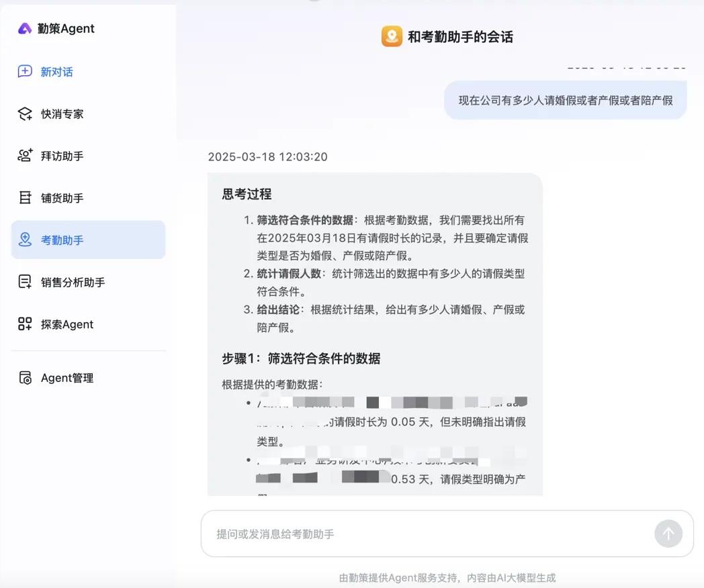This screenshot has width=704, height=588.
Task: Click the 探索Agent grid plus icon
Action: tap(25, 324)
